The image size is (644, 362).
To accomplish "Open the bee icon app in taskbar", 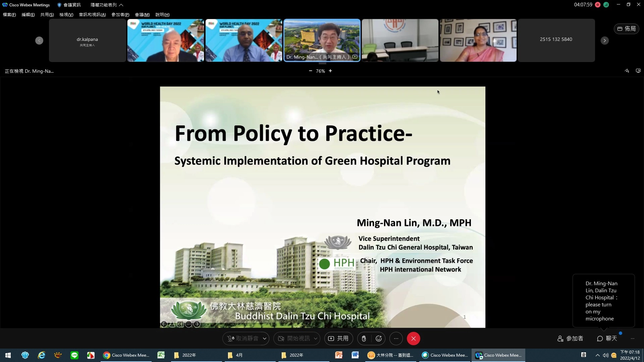I will pyautogui.click(x=58, y=355).
